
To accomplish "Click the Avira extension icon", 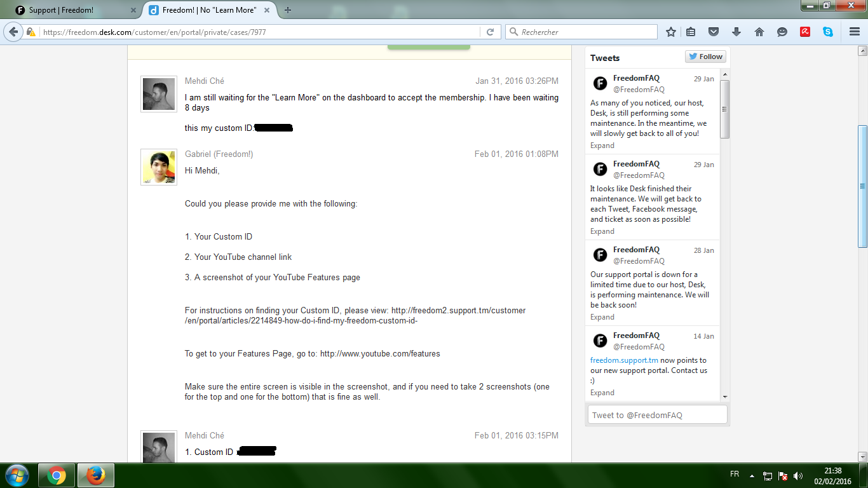I will (805, 32).
